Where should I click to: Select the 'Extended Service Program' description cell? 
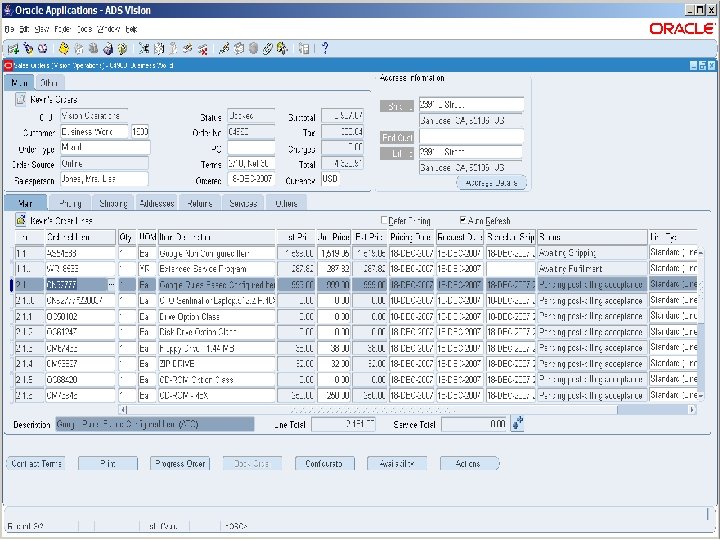[217, 269]
